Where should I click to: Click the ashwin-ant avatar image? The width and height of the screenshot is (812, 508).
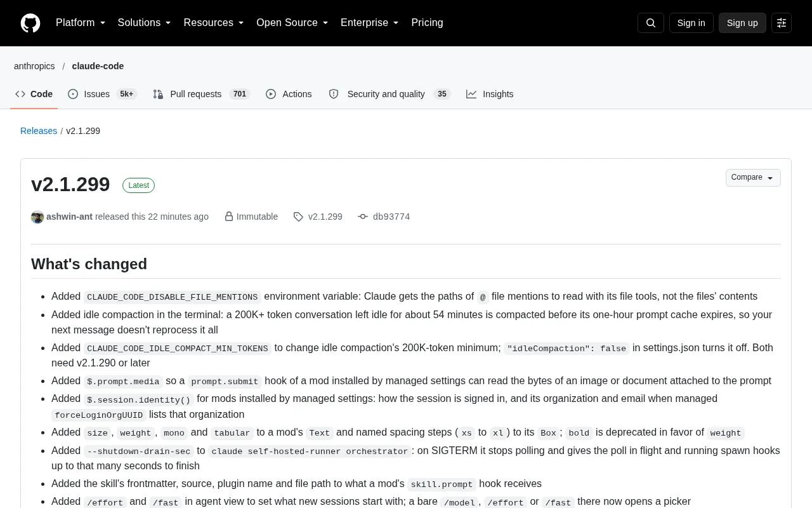click(37, 217)
